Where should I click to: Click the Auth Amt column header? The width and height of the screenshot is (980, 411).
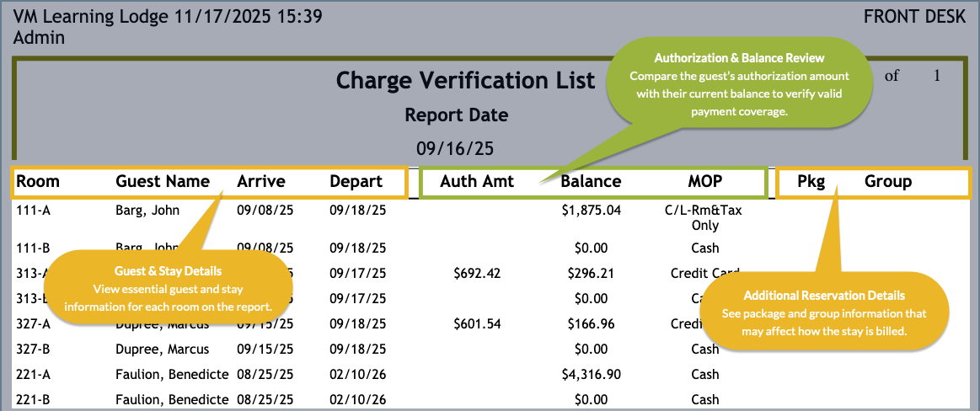477,181
